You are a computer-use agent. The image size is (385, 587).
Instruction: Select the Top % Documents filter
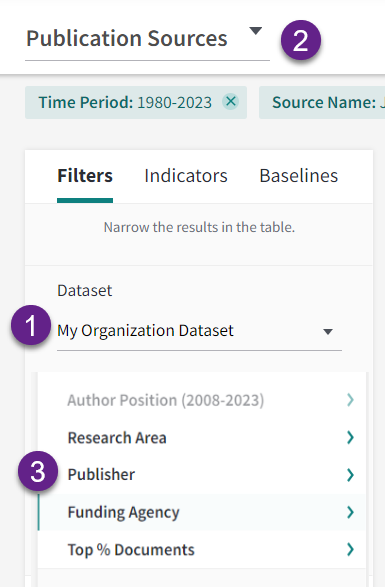202,550
